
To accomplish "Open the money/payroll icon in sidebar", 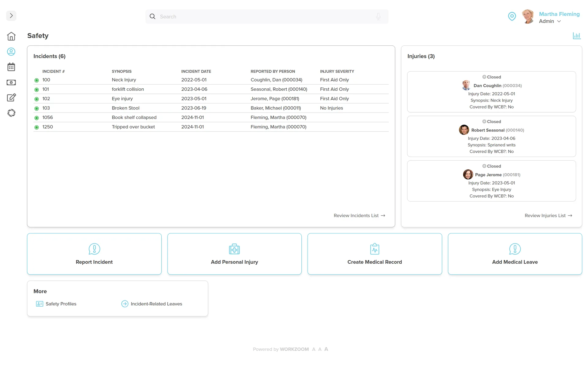I will [x=11, y=82].
